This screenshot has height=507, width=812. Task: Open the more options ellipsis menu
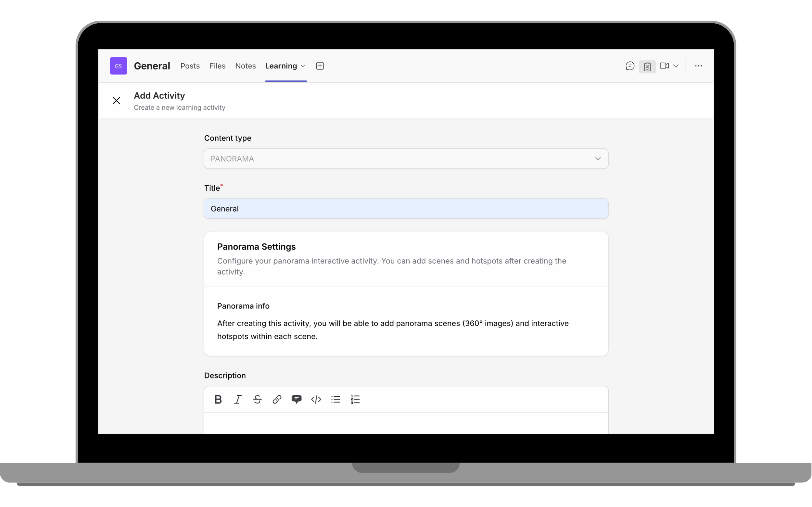[698, 66]
